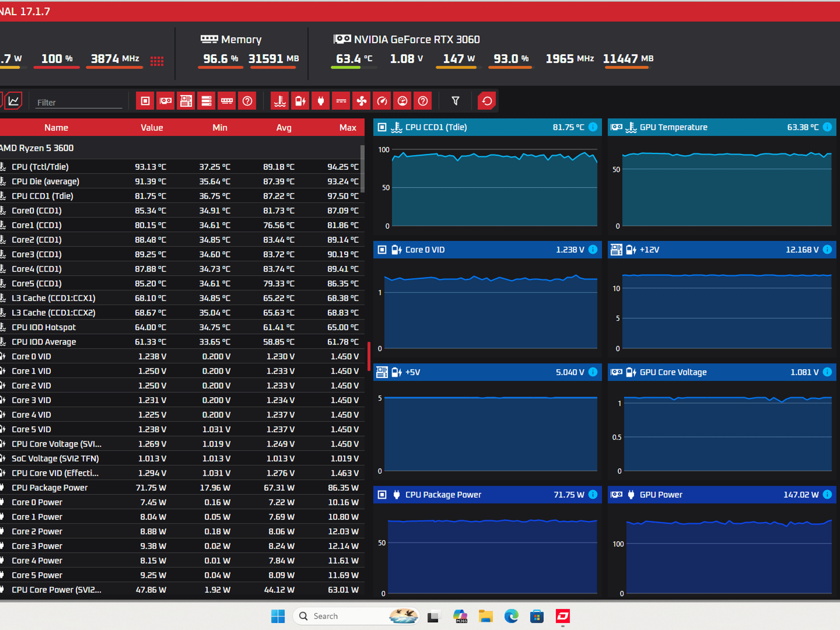
Task: Toggle the CPU sensor filter icon
Action: coord(145,101)
